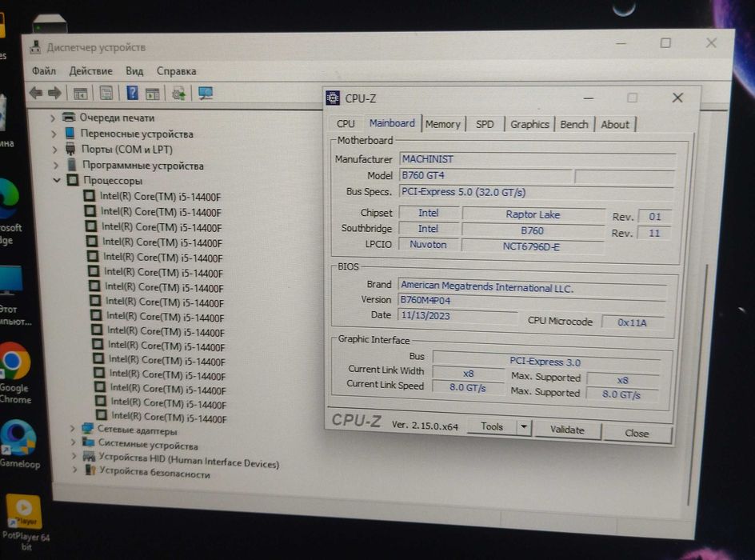
Task: Open Microsoft Edge desktop icon
Action: click(x=9, y=199)
